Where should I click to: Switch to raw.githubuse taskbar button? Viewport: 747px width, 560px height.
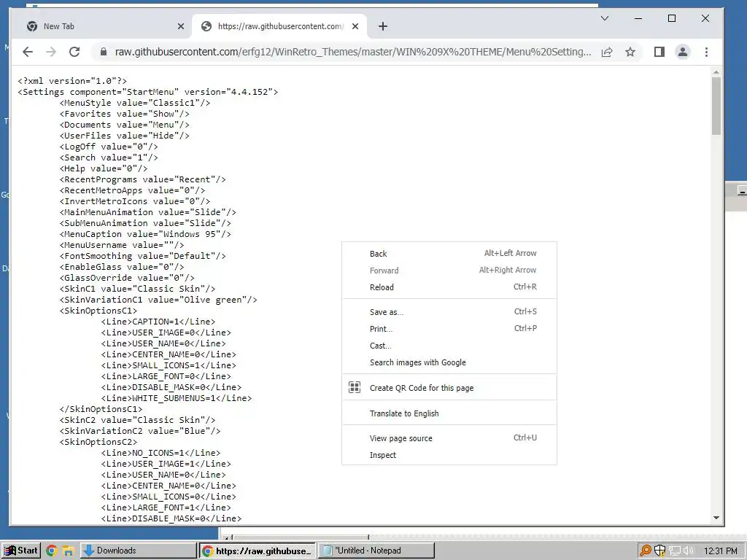pyautogui.click(x=258, y=551)
